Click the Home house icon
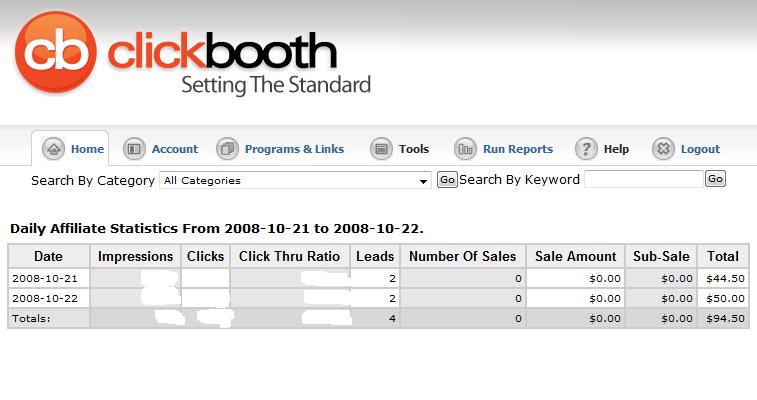This screenshot has height=400, width=757. [x=54, y=149]
